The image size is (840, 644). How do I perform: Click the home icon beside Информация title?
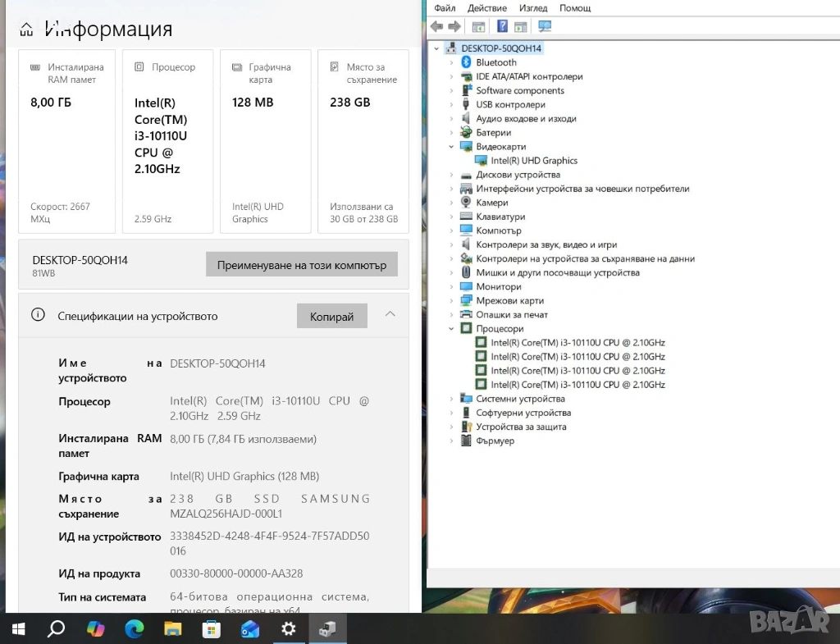(27, 30)
